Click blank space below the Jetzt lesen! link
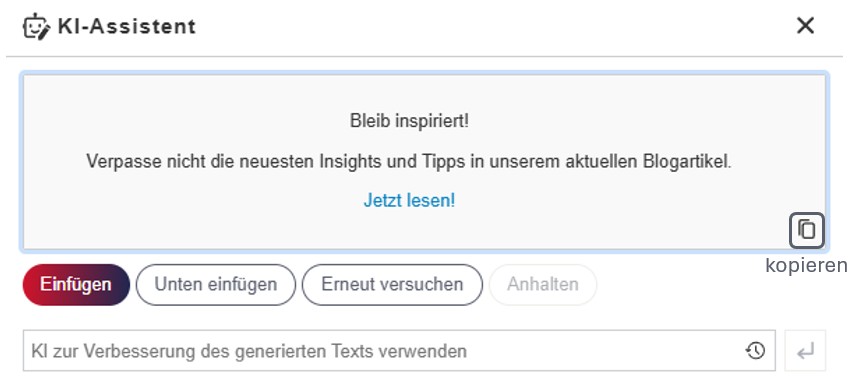The width and height of the screenshot is (857, 384). (x=409, y=232)
